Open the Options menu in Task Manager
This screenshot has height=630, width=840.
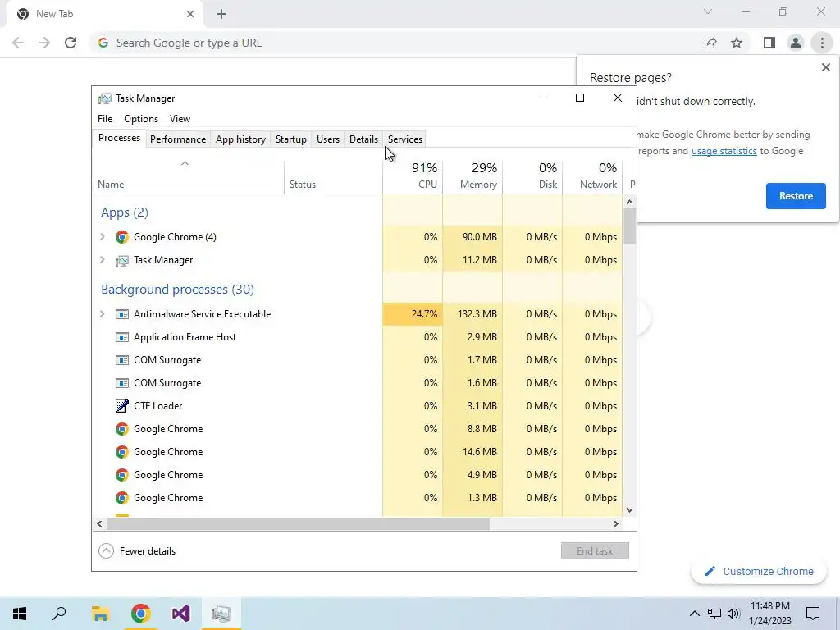click(x=141, y=119)
